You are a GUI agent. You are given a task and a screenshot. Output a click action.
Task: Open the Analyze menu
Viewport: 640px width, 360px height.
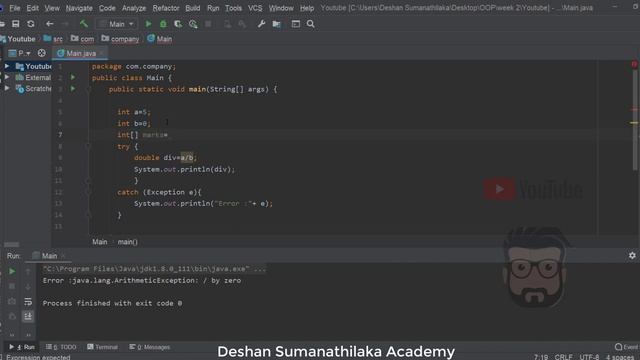click(x=134, y=8)
